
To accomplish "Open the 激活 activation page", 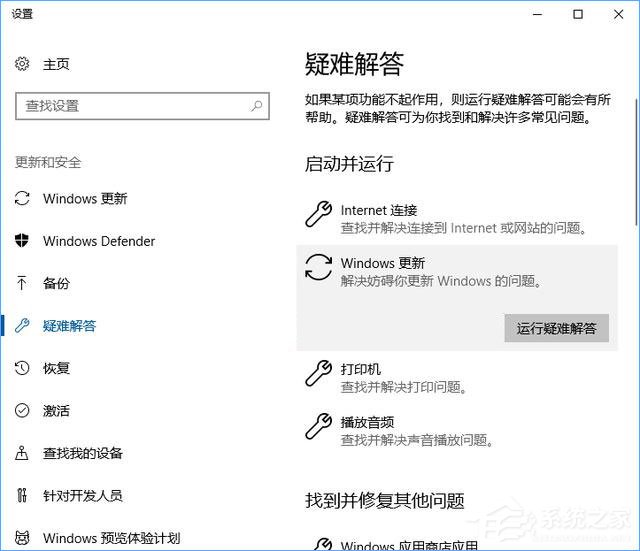I will pos(56,411).
